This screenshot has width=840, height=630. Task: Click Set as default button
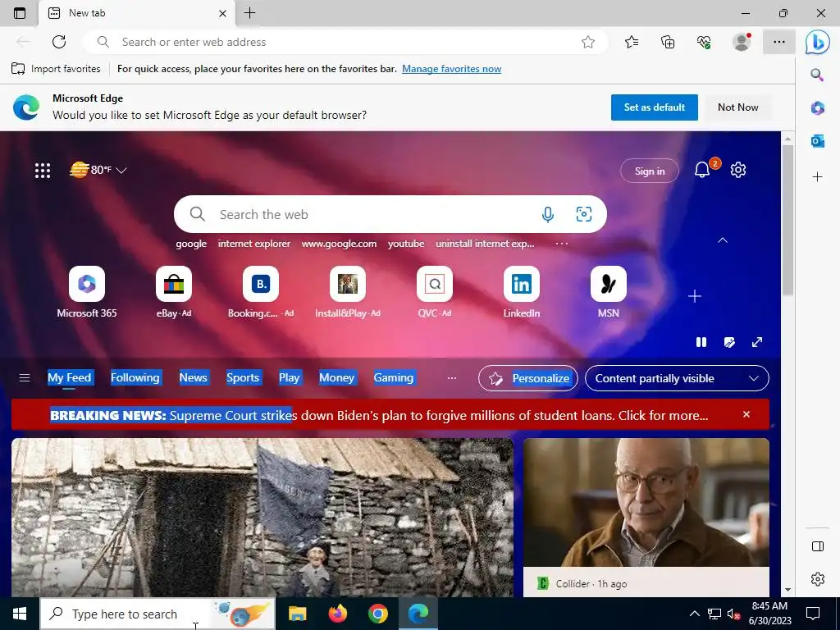click(x=654, y=107)
